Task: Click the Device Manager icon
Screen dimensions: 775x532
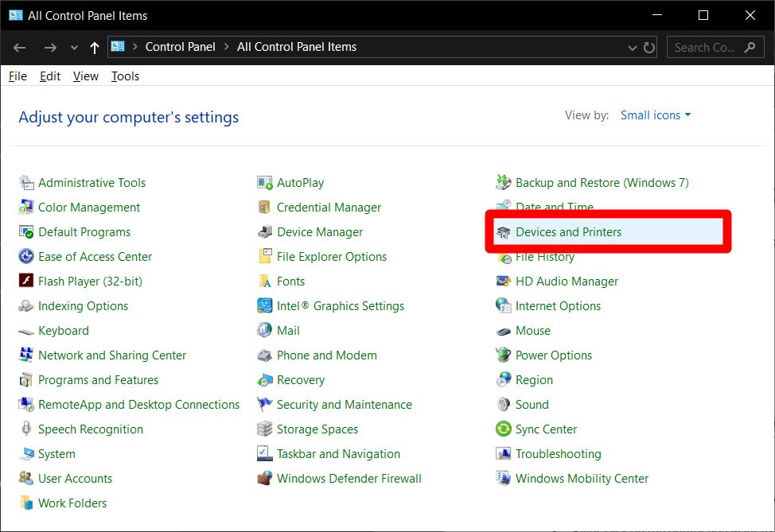Action: coord(265,232)
